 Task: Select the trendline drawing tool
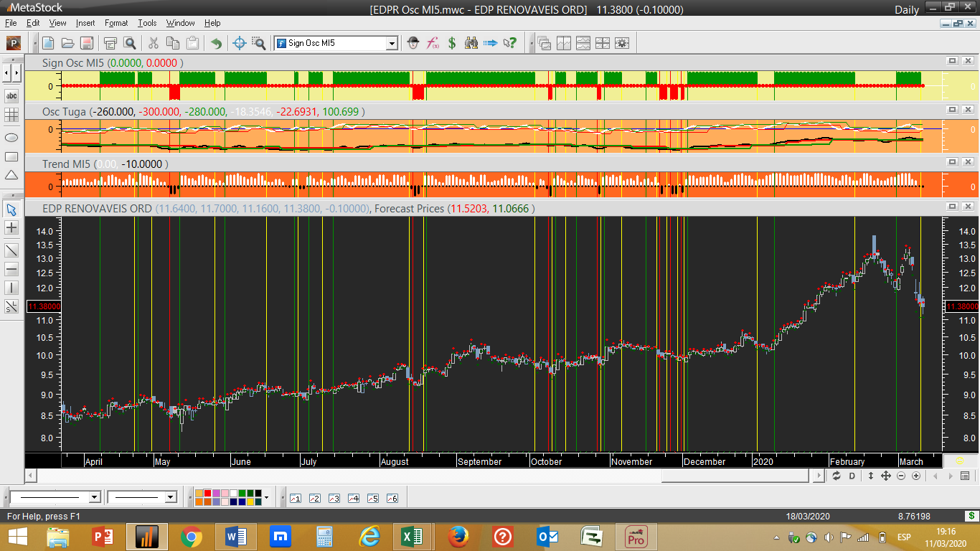pos(11,250)
